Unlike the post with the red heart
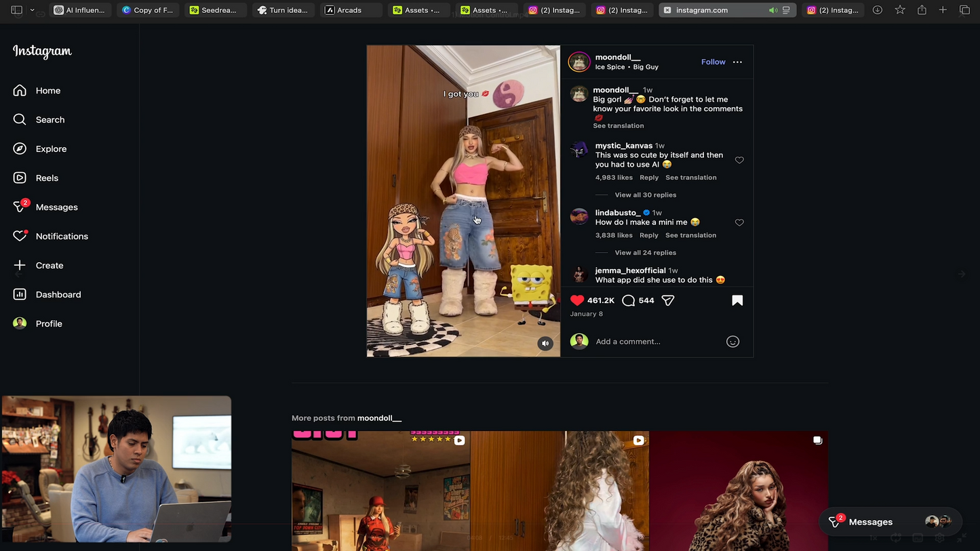The width and height of the screenshot is (980, 551). [577, 300]
